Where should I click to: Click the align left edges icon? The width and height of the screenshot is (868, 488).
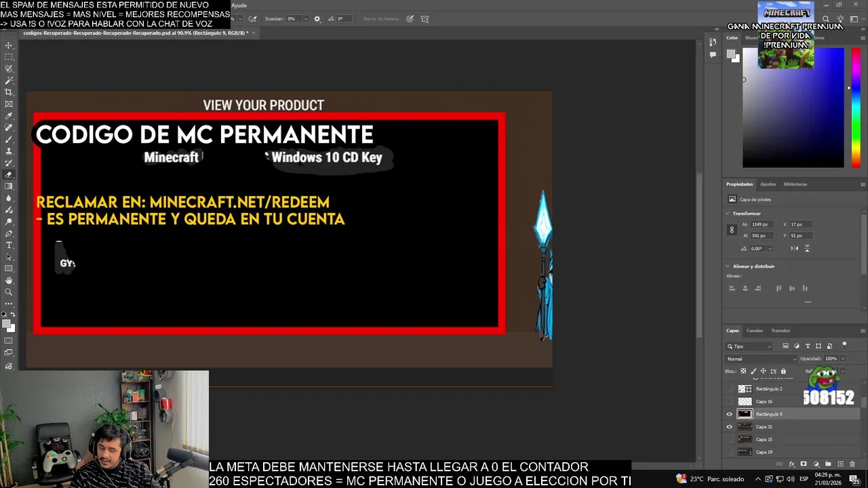(732, 288)
